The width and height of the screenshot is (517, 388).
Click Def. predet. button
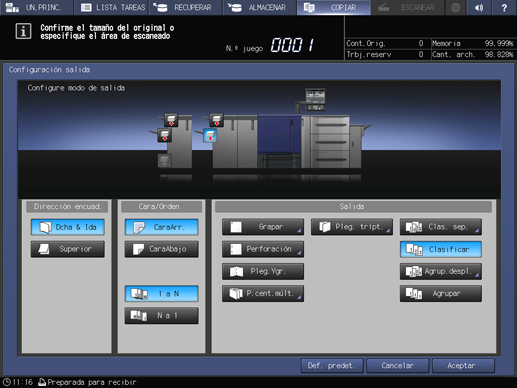pyautogui.click(x=332, y=366)
